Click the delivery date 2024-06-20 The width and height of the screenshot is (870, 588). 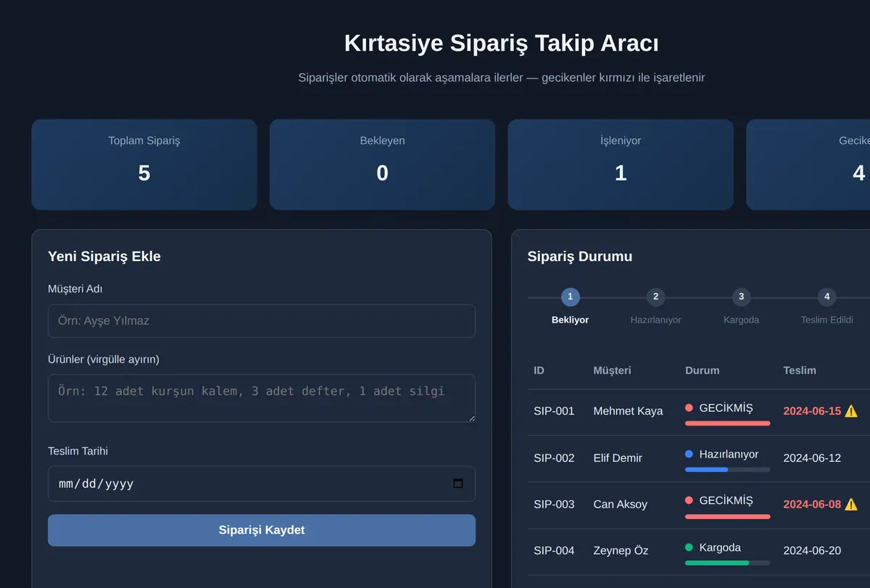coord(812,550)
